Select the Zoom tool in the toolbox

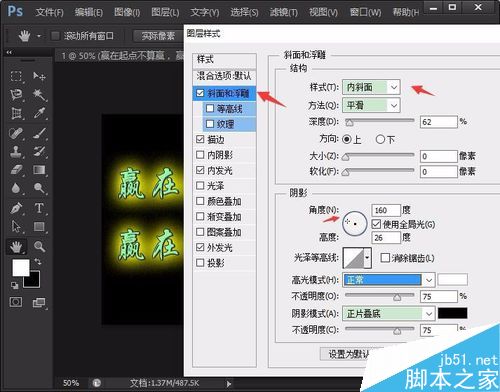pyautogui.click(x=39, y=247)
